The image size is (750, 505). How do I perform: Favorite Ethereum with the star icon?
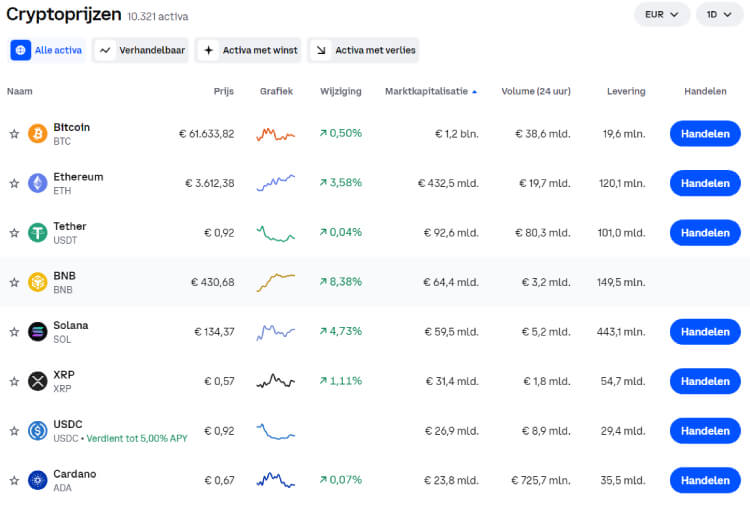click(14, 184)
